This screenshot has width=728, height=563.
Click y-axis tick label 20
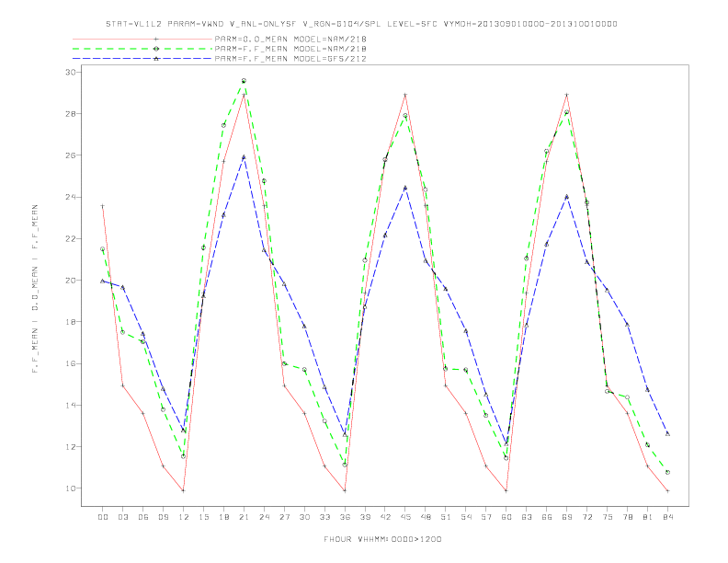click(x=71, y=280)
